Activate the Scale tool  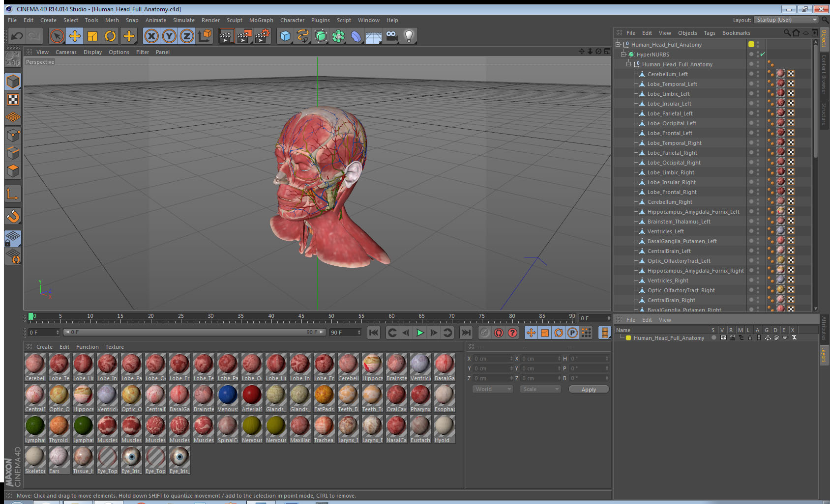click(92, 36)
